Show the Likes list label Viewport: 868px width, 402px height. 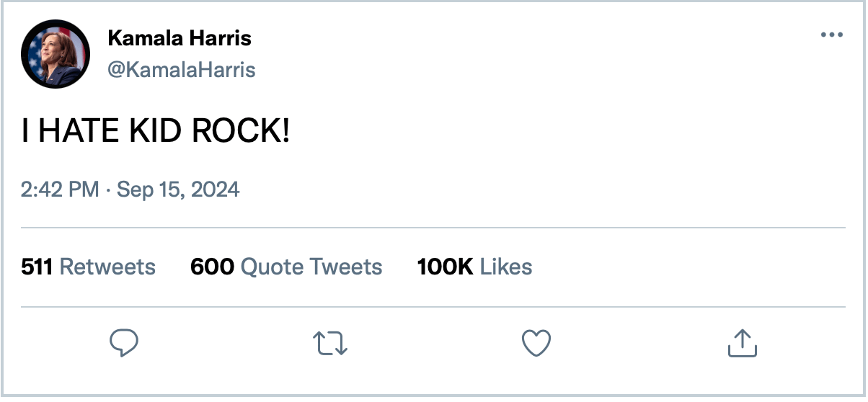pyautogui.click(x=506, y=267)
